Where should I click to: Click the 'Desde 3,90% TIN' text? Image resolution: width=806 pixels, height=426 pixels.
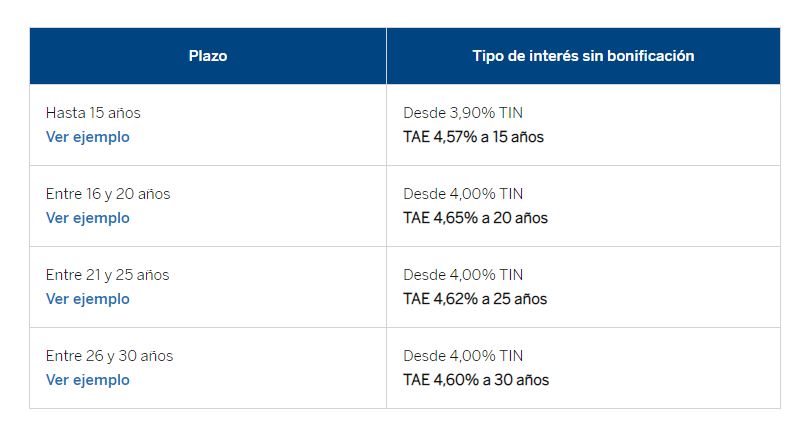463,113
